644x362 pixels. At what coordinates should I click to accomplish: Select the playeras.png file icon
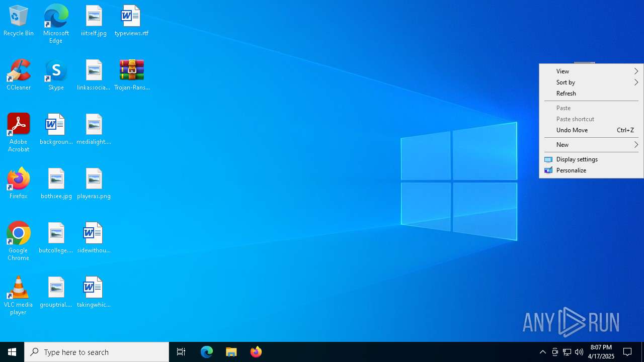pyautogui.click(x=94, y=184)
